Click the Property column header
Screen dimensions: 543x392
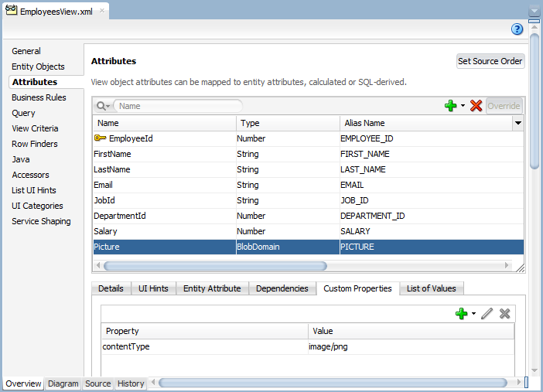205,331
